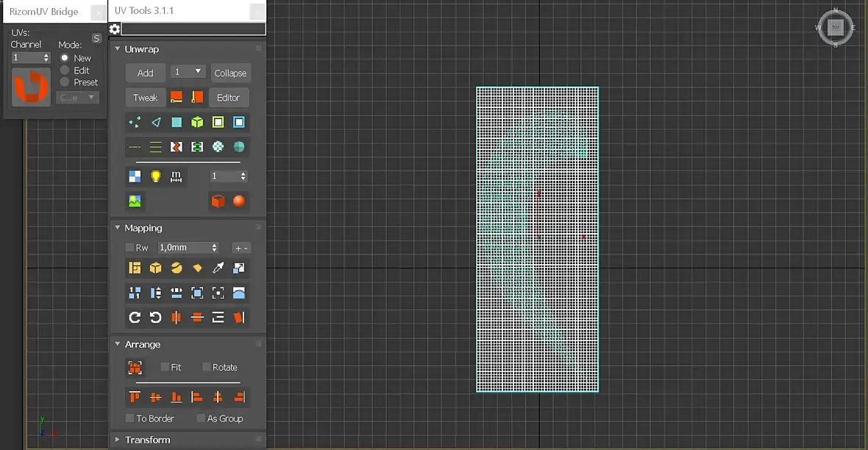Click the pack UVs icon in Arrange
The image size is (868, 450).
click(x=135, y=367)
